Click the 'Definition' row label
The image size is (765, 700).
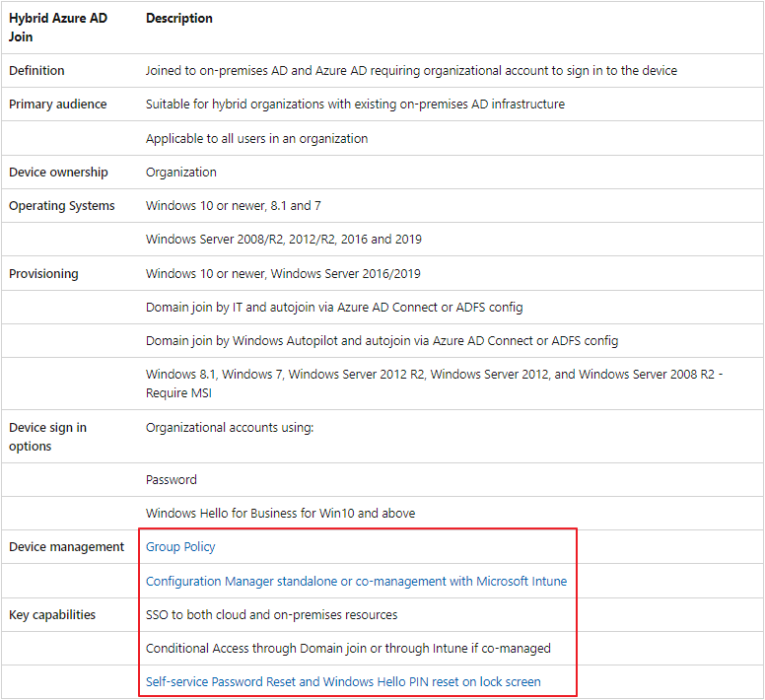pyautogui.click(x=36, y=70)
